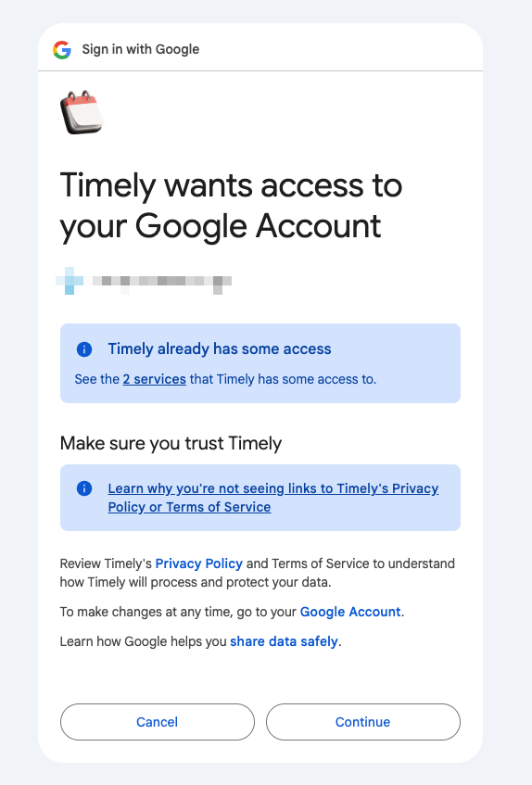Viewport: 532px width, 785px height.
Task: Click the Learn how Google helps you text
Action: coord(143,641)
